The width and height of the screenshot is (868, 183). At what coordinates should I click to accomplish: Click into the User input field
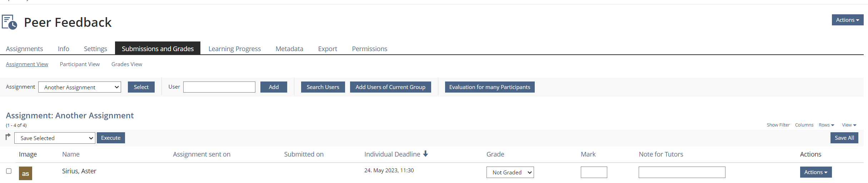[219, 87]
